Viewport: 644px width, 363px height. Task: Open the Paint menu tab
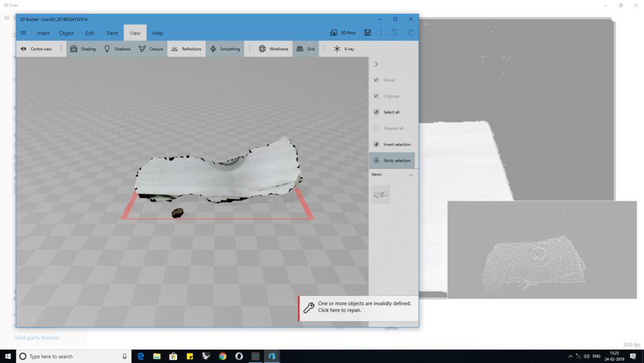112,33
